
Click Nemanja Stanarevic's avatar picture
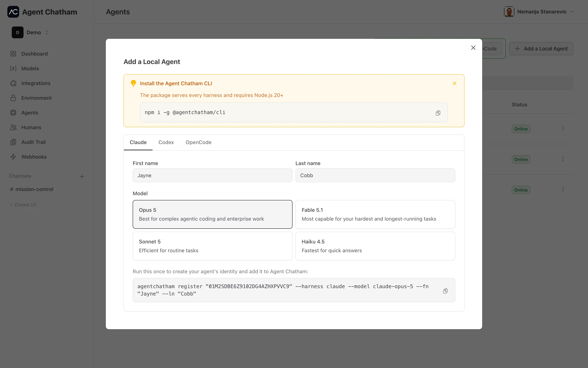point(509,12)
